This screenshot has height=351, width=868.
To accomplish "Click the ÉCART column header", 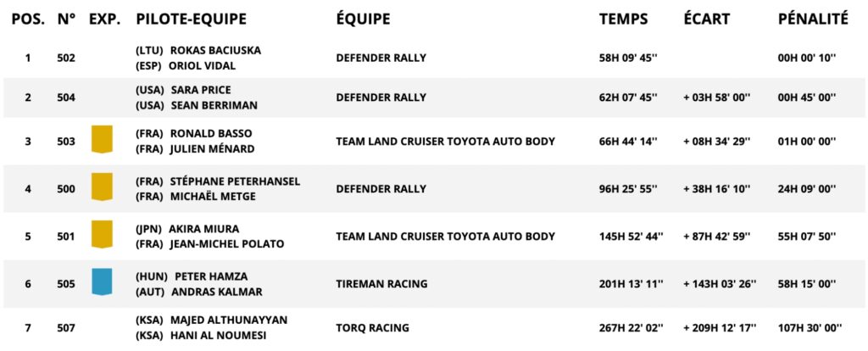I will tap(706, 19).
